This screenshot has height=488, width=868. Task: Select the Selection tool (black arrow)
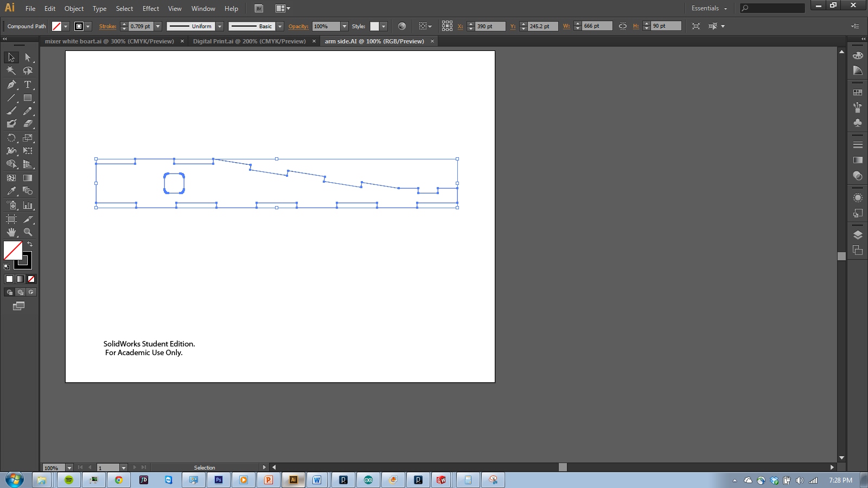click(x=11, y=57)
